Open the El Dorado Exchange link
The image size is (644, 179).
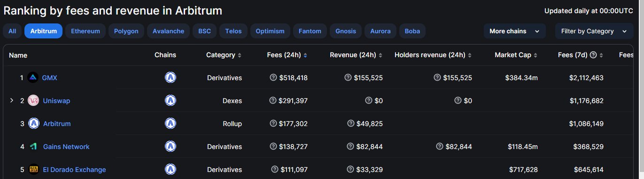click(x=74, y=170)
